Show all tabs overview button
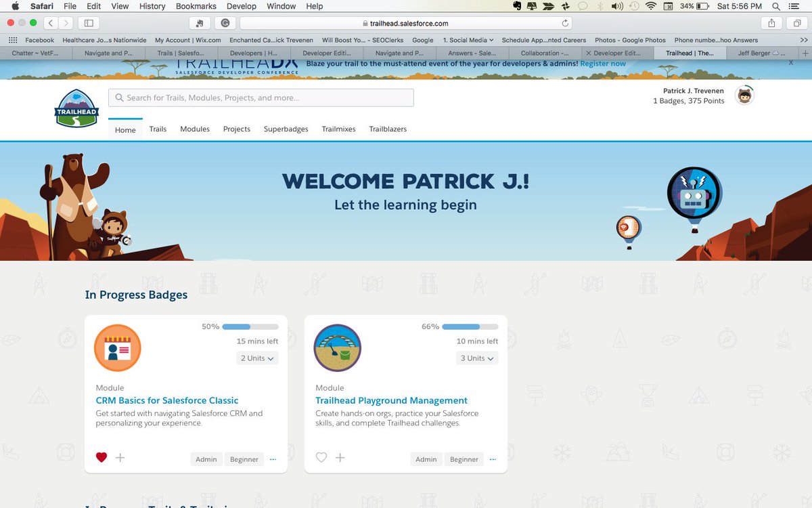This screenshot has height=508, width=812. [797, 23]
